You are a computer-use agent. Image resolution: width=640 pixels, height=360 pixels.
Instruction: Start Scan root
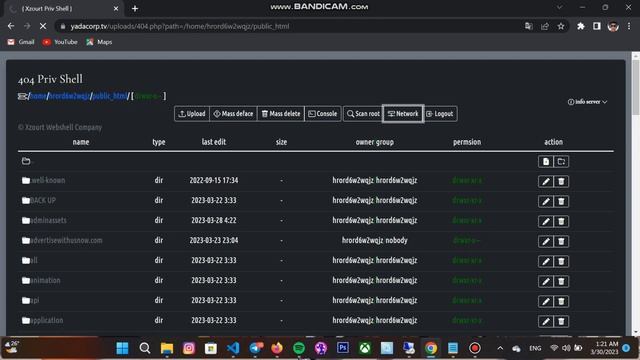pyautogui.click(x=363, y=114)
